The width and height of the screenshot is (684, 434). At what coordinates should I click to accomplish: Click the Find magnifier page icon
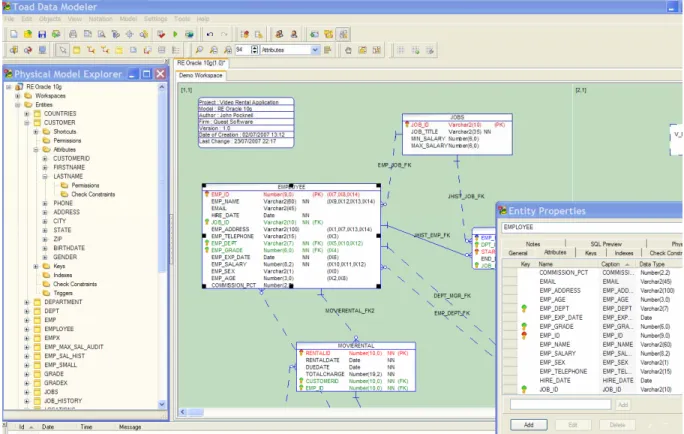[x=101, y=34]
